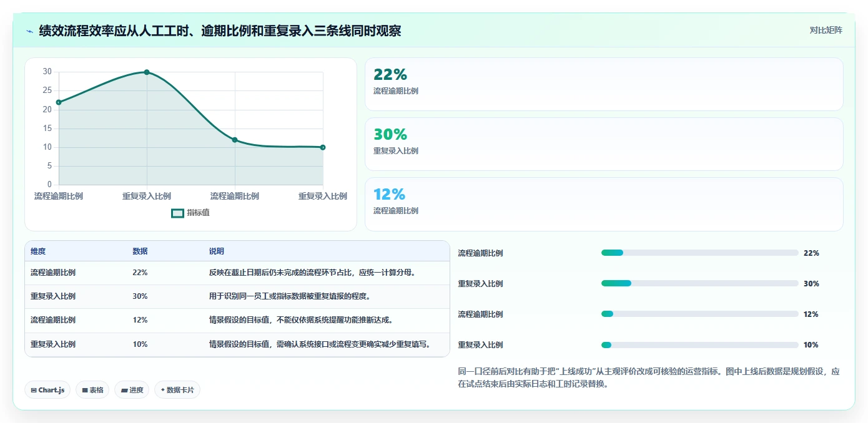Click the table cell 22% in the 数据 column
868x423 pixels.
coord(140,273)
